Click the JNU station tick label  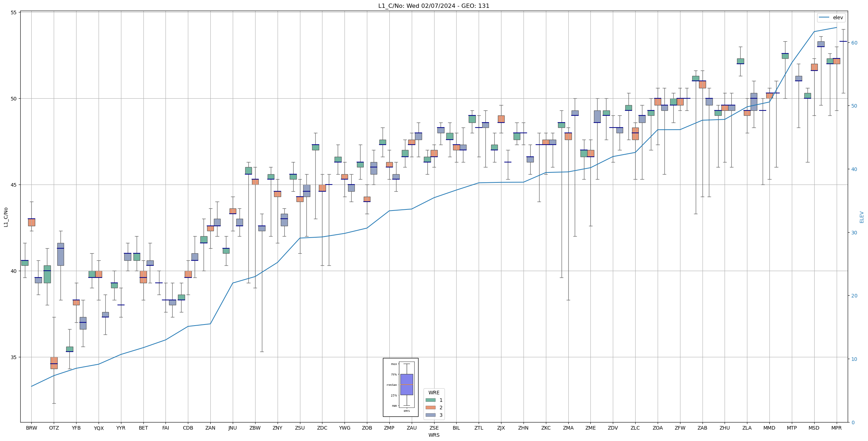tap(232, 428)
